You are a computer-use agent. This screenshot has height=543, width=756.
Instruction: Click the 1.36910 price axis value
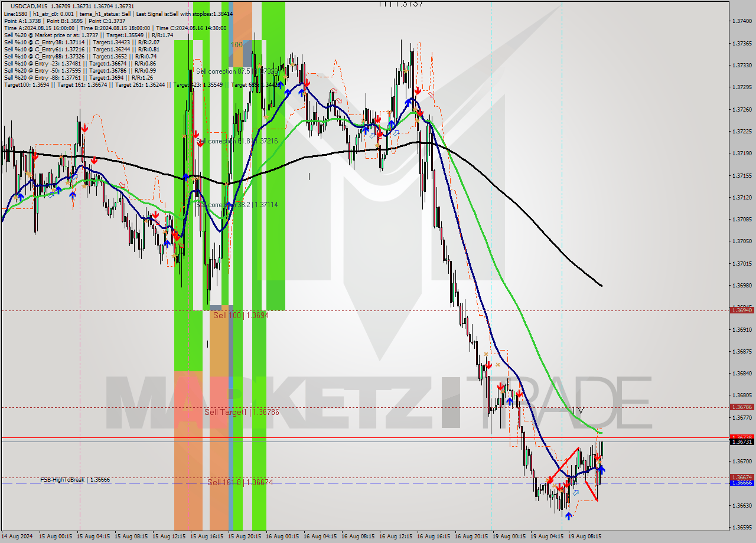point(741,330)
